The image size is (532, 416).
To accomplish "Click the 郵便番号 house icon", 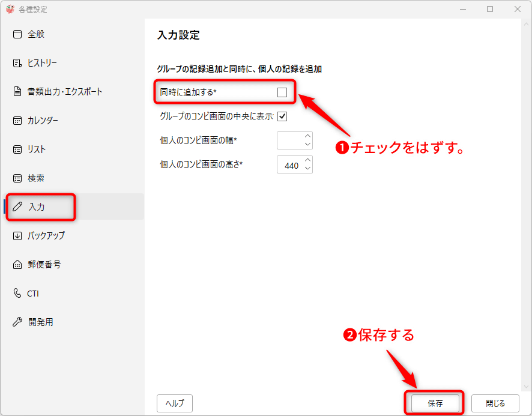I will (17, 265).
